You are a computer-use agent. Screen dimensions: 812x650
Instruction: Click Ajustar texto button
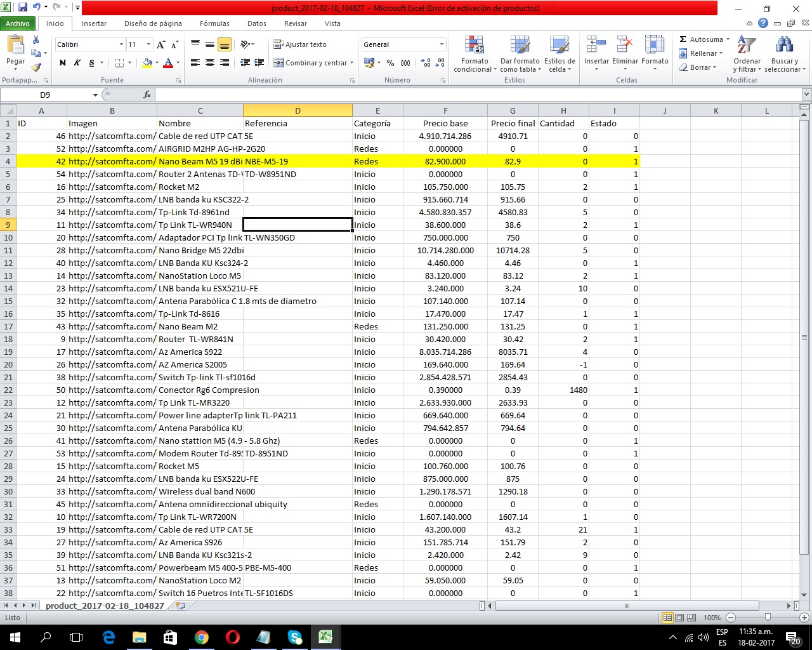pyautogui.click(x=300, y=44)
